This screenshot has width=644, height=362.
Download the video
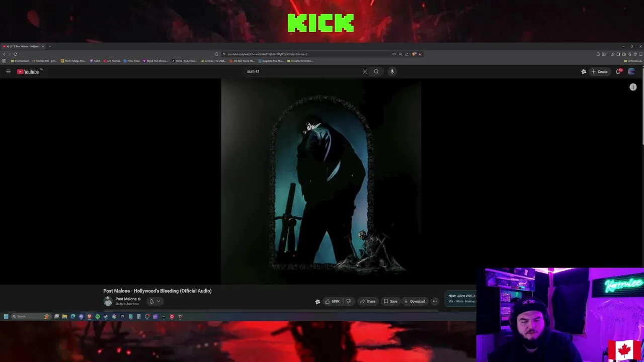point(415,301)
